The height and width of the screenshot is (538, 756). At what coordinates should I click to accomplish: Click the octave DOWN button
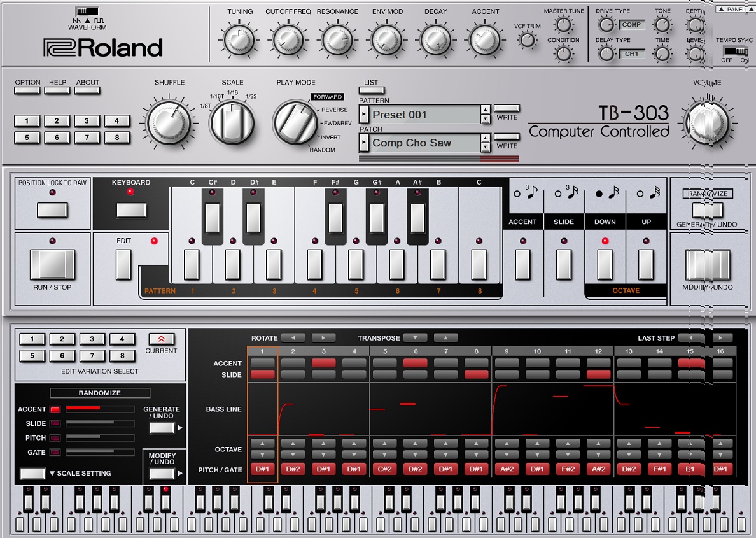pos(605,265)
